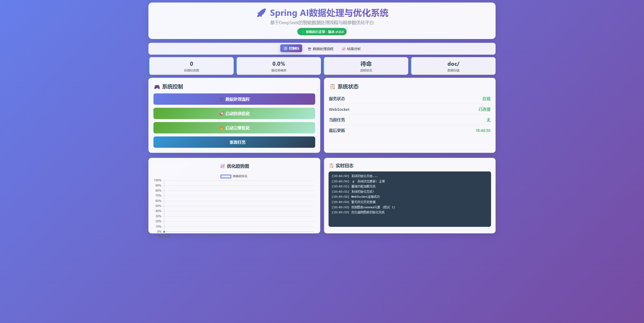The height and width of the screenshot is (323, 644).
Task: Click the clipboard icon beside 系统状态
Action: coord(332,87)
